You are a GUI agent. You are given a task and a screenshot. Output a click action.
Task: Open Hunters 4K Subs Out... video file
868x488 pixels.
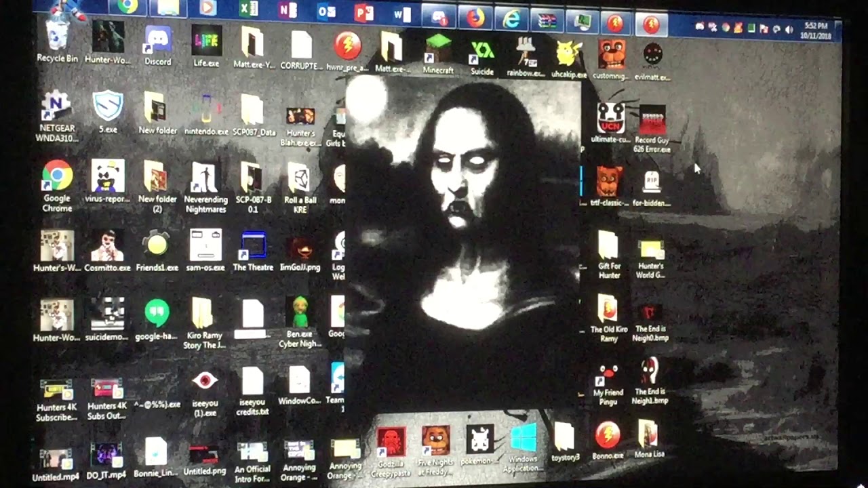(x=106, y=399)
